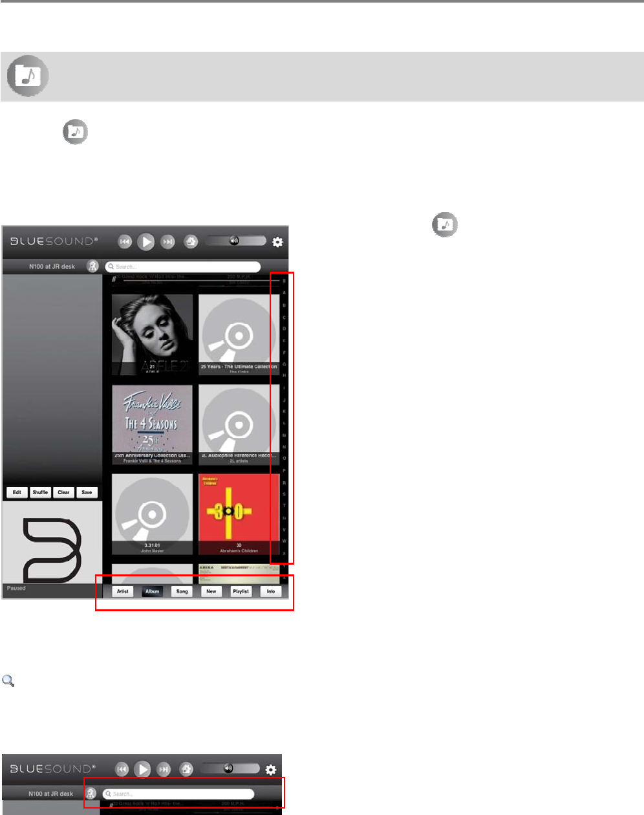Viewport: 644px width, 815px height.
Task: Click the magnifying glass icon below the album browser screenshot
Action: tap(8, 680)
